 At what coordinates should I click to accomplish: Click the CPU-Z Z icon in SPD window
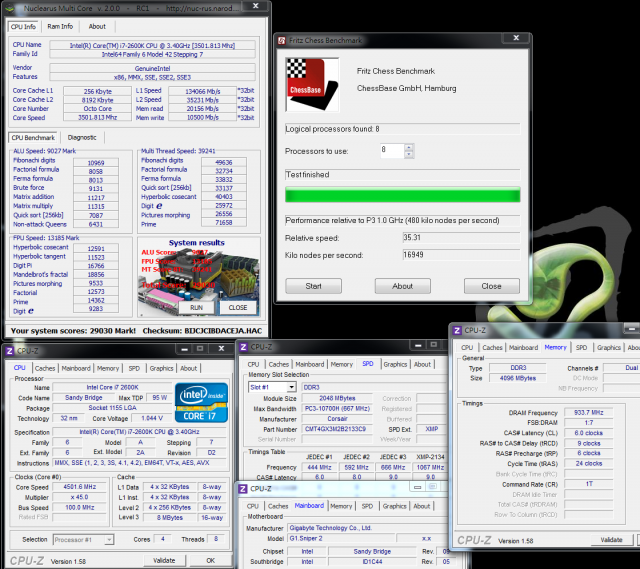244,347
